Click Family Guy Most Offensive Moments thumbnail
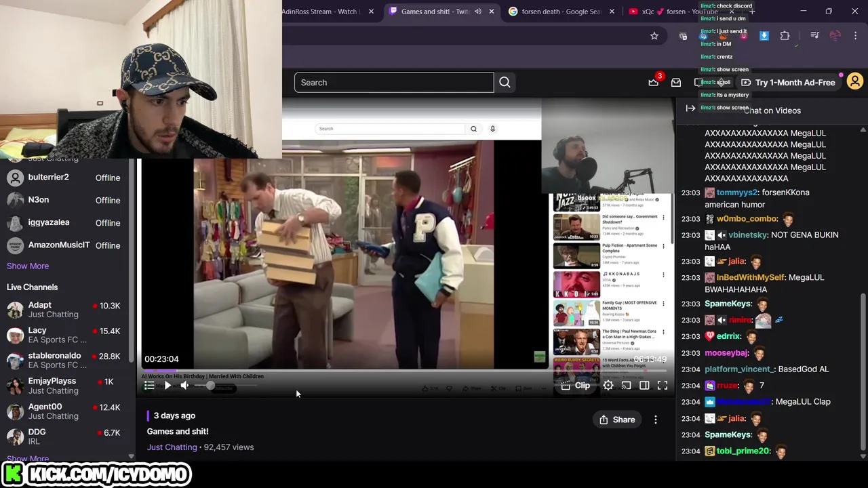 coord(576,313)
